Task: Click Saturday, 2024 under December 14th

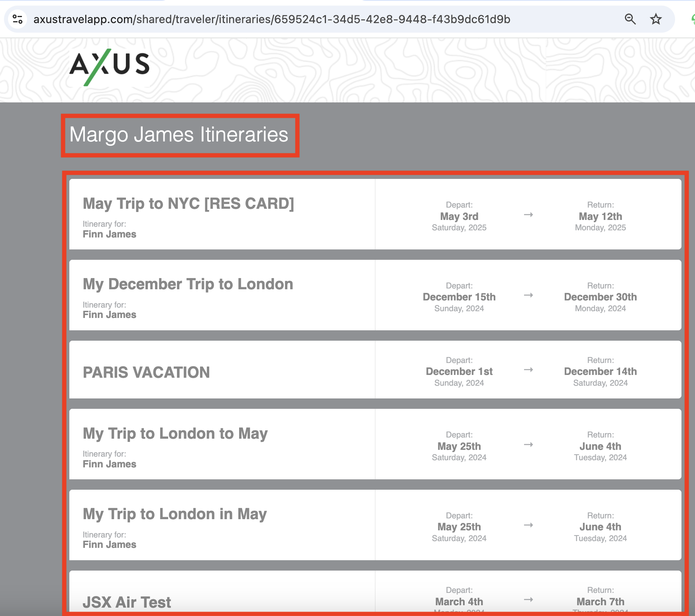Action: pos(601,383)
